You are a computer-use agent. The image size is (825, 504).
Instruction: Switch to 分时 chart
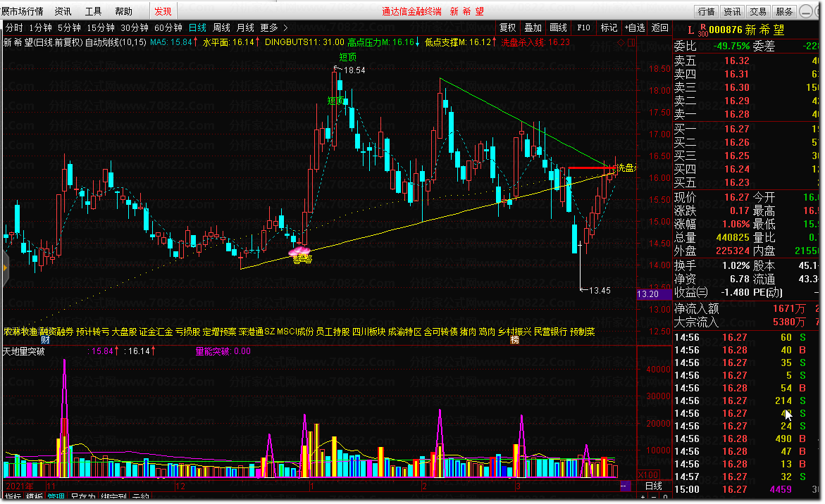point(14,28)
